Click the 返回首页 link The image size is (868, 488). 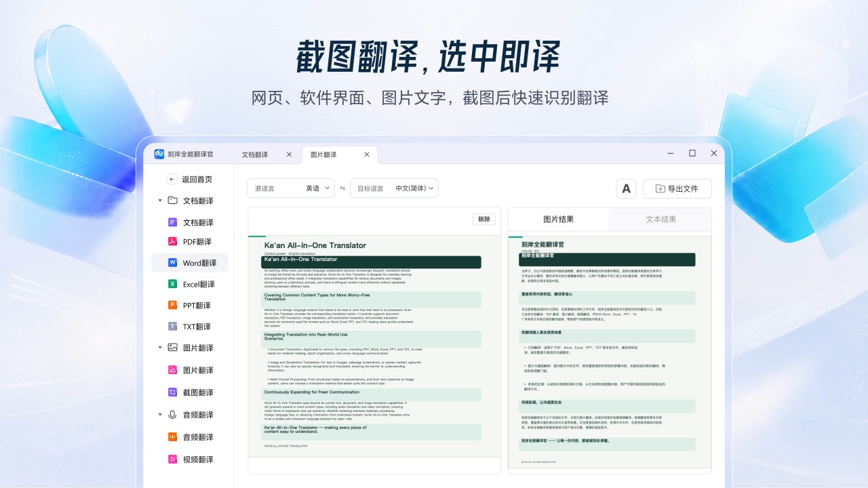(x=197, y=180)
